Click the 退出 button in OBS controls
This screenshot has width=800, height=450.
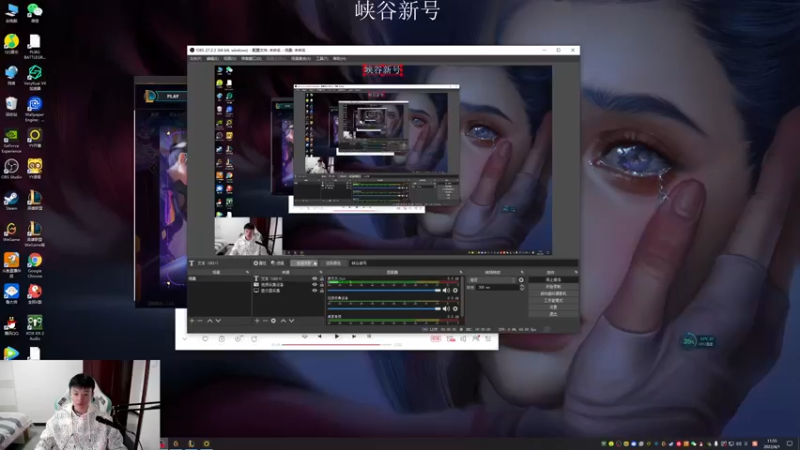(553, 314)
